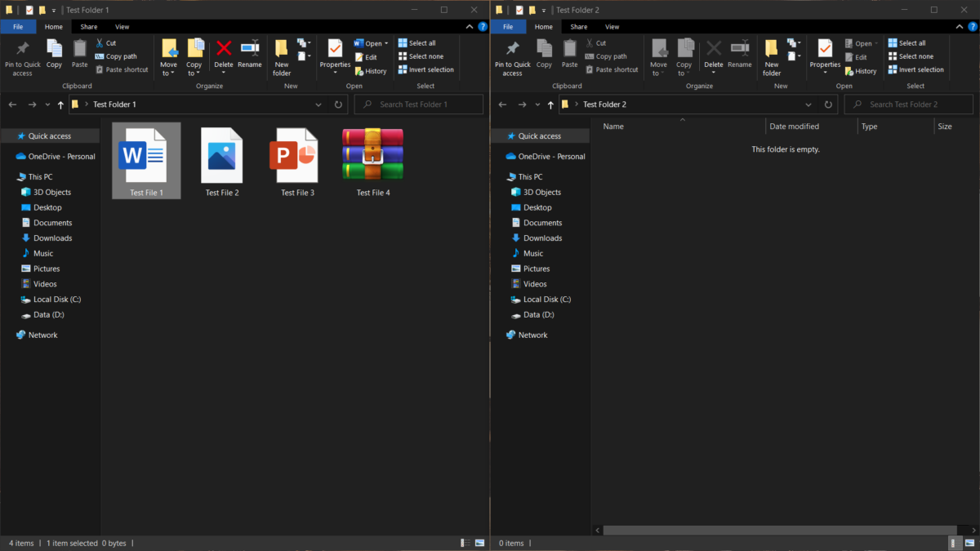The height and width of the screenshot is (551, 980).
Task: Open Delete dropdown arrow in Test Folder 1
Action: pos(224,73)
